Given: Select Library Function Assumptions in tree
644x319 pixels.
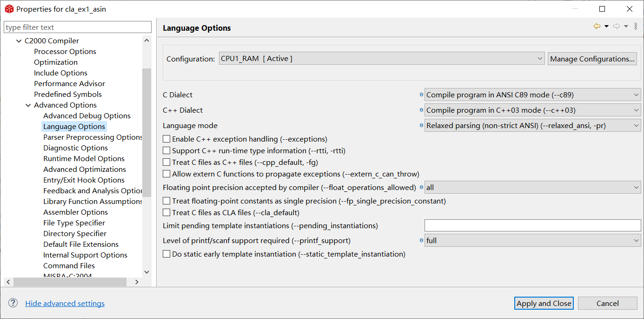Looking at the screenshot, I should click(x=93, y=201).
